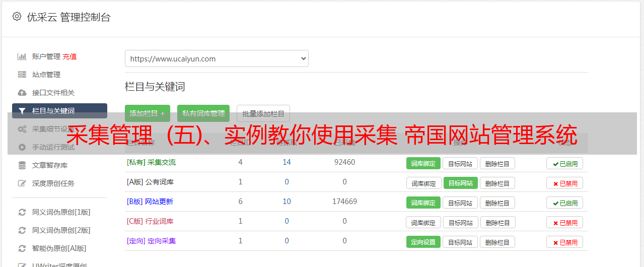Select the 栏目与关键词 sidebar entry
Viewport: 644px width, 267px height.
(x=59, y=111)
